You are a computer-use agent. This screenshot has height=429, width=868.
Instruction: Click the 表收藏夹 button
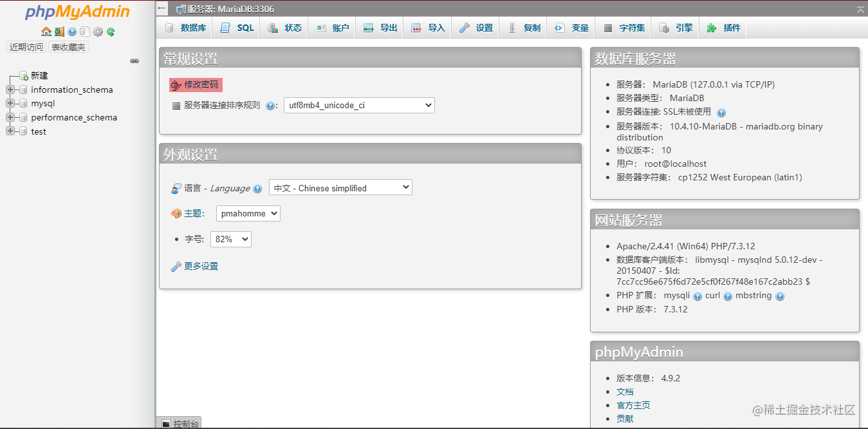[68, 47]
